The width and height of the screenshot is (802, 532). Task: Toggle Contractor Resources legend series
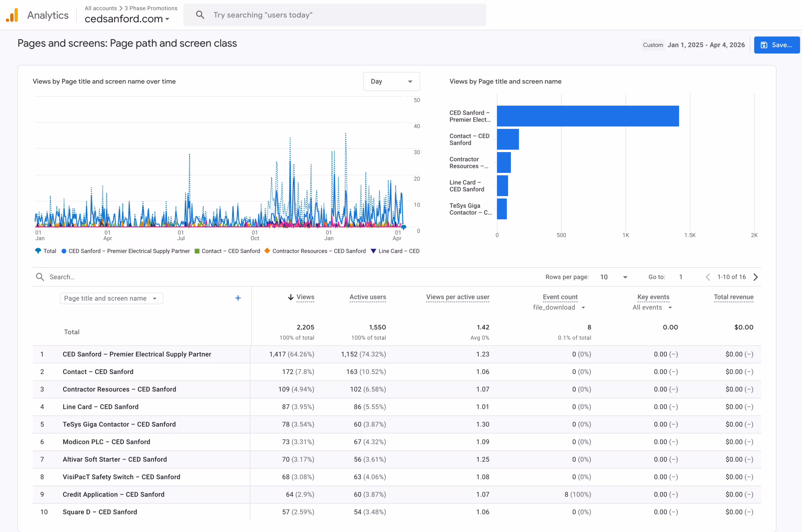pyautogui.click(x=315, y=251)
